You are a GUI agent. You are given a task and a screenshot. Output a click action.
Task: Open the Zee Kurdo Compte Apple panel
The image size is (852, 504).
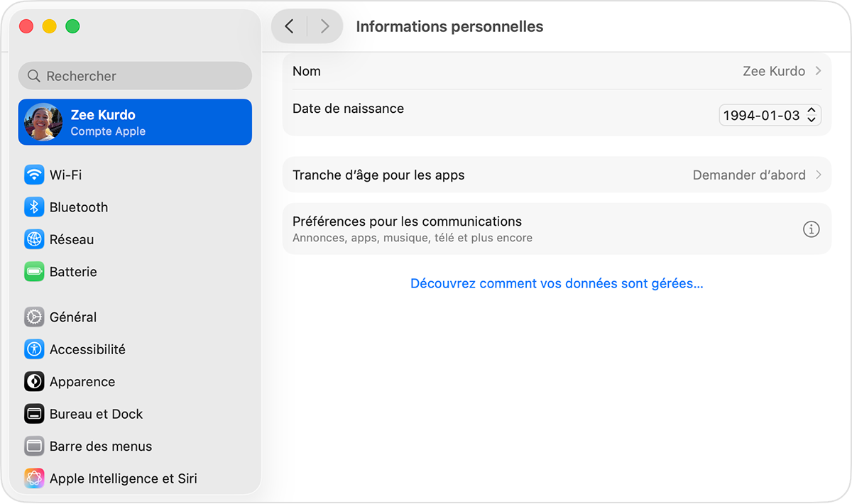point(135,121)
